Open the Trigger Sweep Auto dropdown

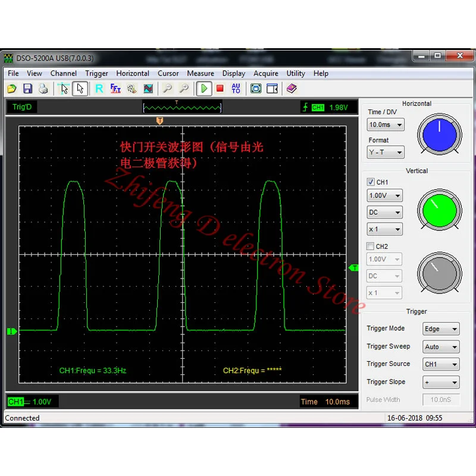pyautogui.click(x=441, y=347)
